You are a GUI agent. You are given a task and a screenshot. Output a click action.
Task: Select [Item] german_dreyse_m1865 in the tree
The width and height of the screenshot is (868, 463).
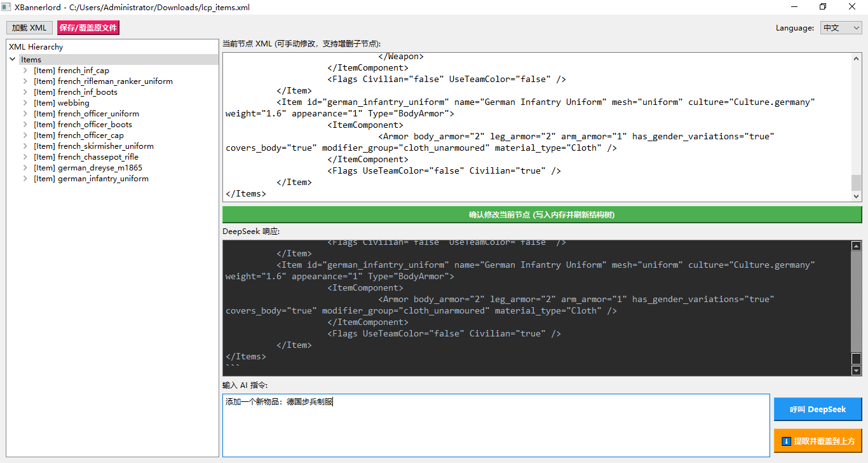[x=88, y=168]
